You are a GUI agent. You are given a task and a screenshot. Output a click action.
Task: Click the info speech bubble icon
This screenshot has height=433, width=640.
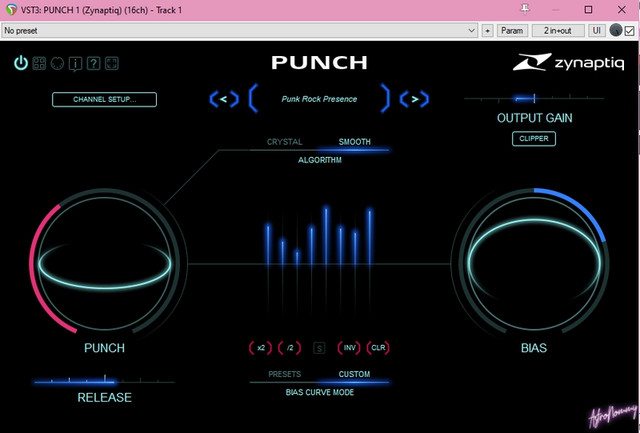click(x=76, y=64)
